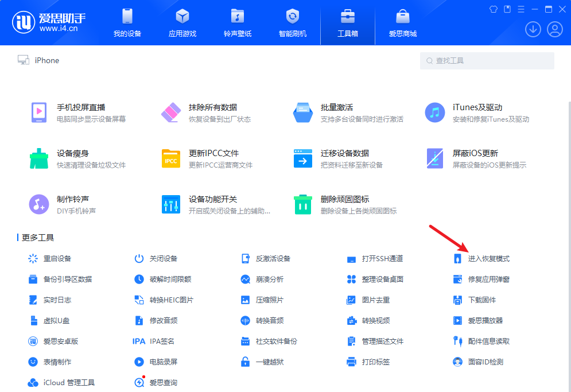The width and height of the screenshot is (571, 392).
Task: Select the iPhone device label
Action: point(46,60)
